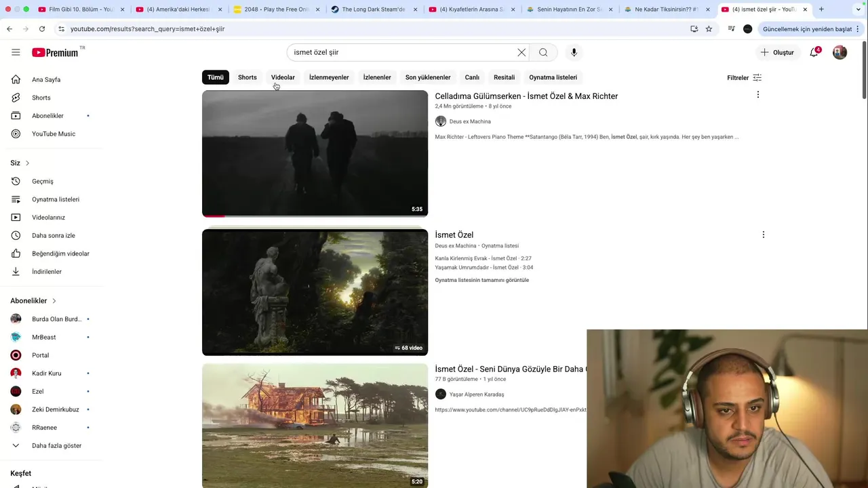This screenshot has height=488, width=868.
Task: Select the Resitali filter chip
Action: [x=505, y=77]
